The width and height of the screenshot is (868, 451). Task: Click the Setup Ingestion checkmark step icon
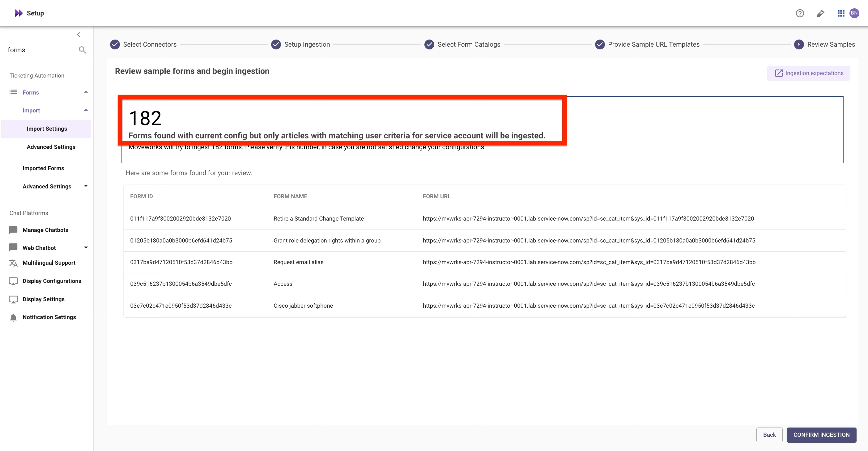click(276, 44)
